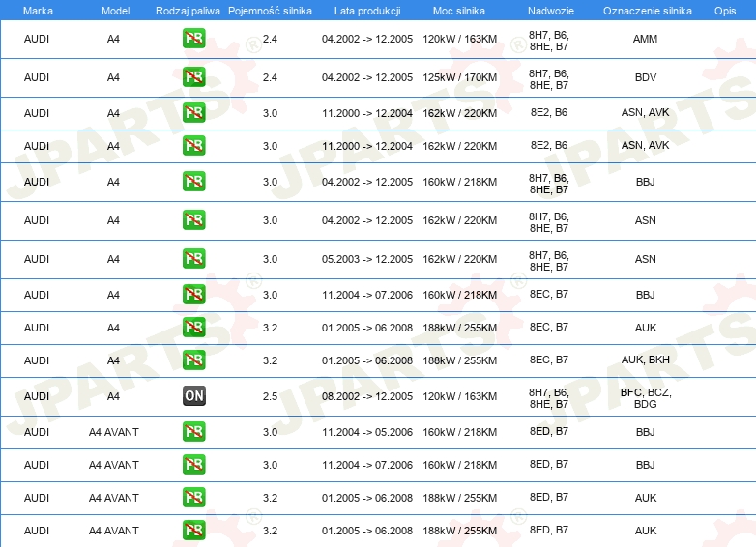
Task: Click the Pojemność silnika column header
Action: [x=270, y=11]
